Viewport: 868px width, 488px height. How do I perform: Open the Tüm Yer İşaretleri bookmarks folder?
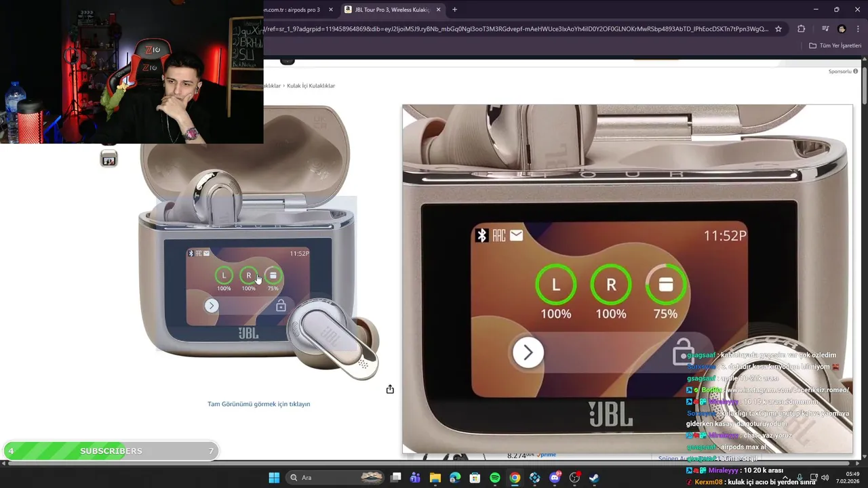tap(835, 45)
